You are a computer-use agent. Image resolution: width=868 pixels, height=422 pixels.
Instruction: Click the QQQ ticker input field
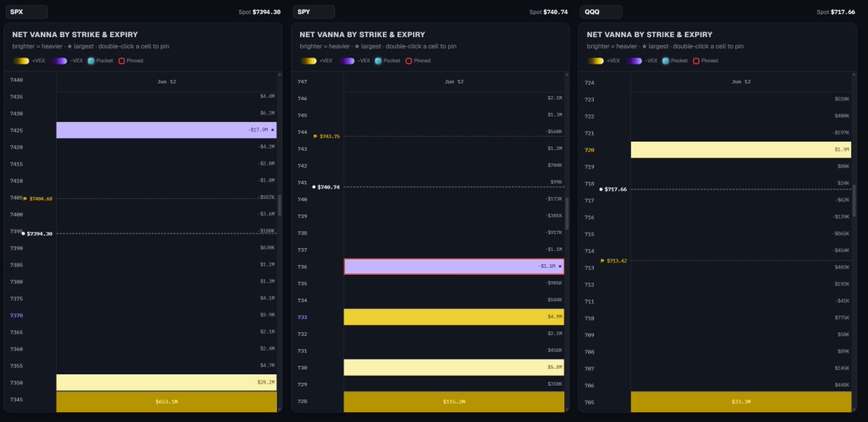coord(601,12)
